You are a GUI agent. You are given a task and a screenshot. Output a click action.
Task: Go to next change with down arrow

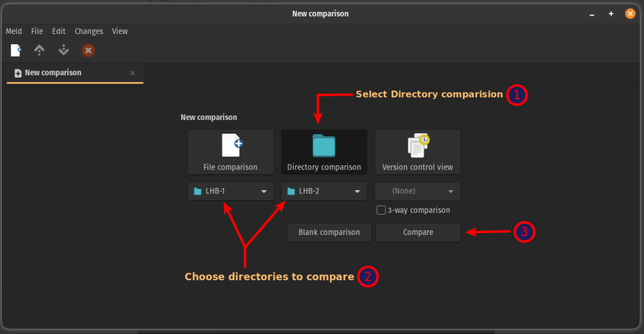[63, 50]
